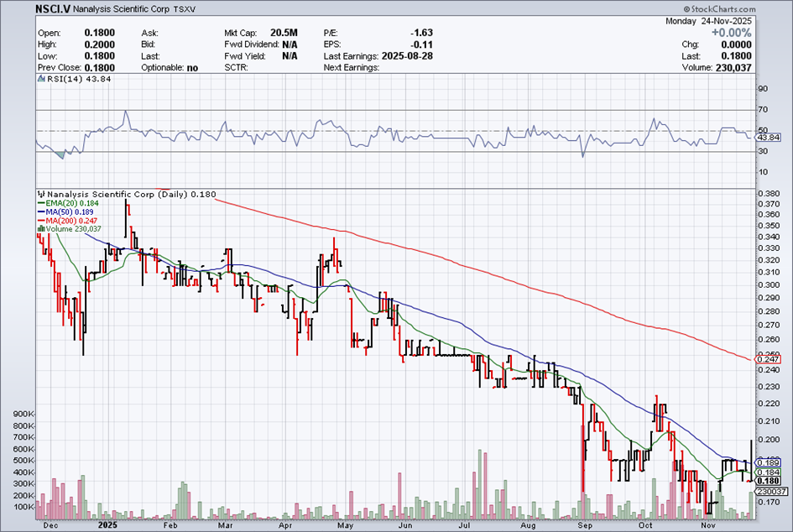Click the MA(200) 0.247 legend entry
Screen dimensions: 793x532
coord(68,221)
